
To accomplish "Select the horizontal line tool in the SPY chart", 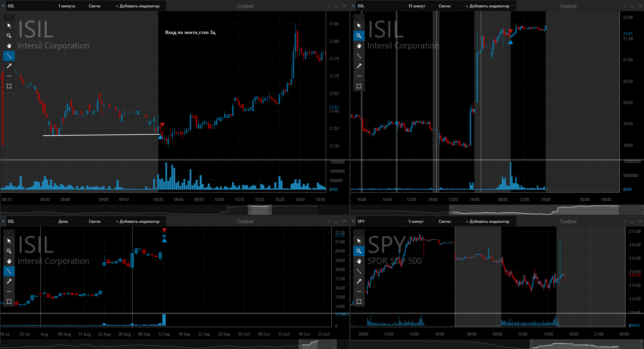I will (x=359, y=291).
